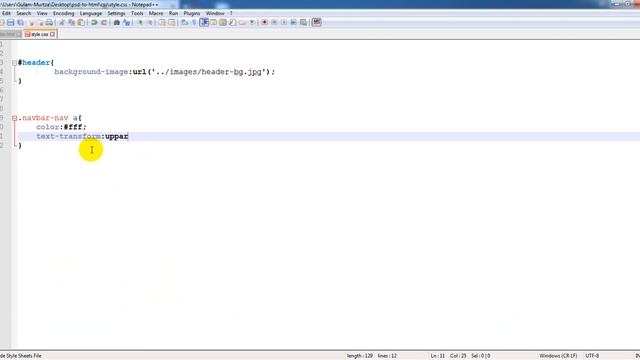
Task: Switch to the style.css tab
Action: (x=40, y=34)
